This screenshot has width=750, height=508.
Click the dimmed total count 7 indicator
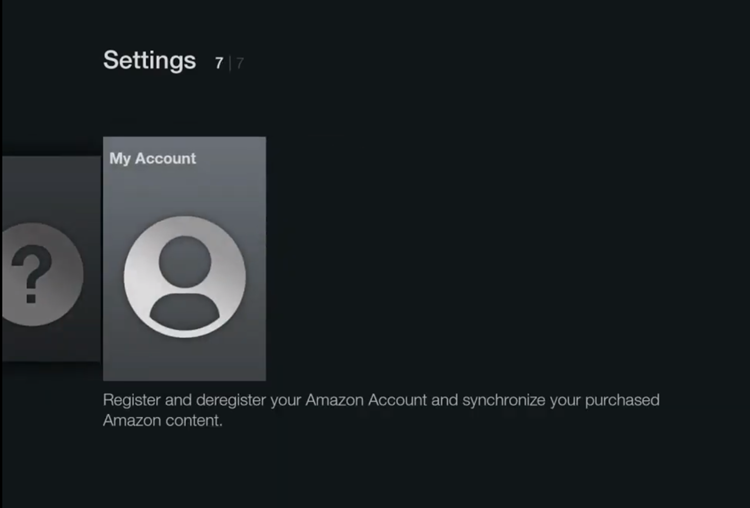[240, 63]
